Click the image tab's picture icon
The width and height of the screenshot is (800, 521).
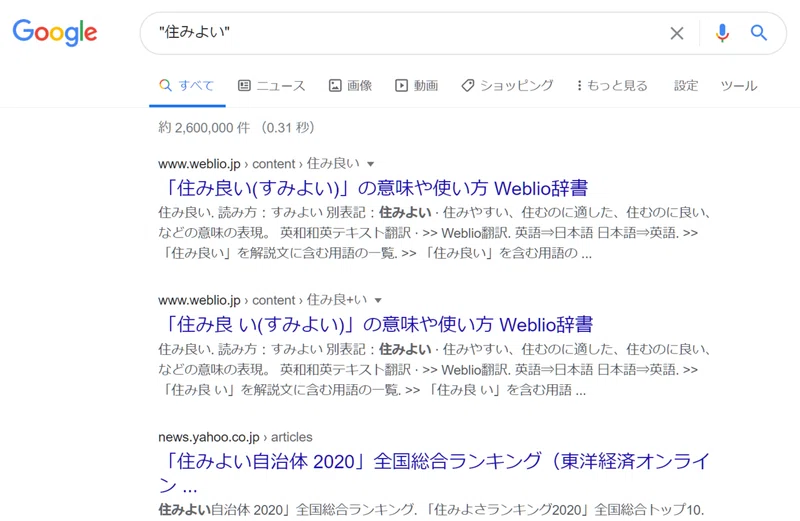(335, 85)
